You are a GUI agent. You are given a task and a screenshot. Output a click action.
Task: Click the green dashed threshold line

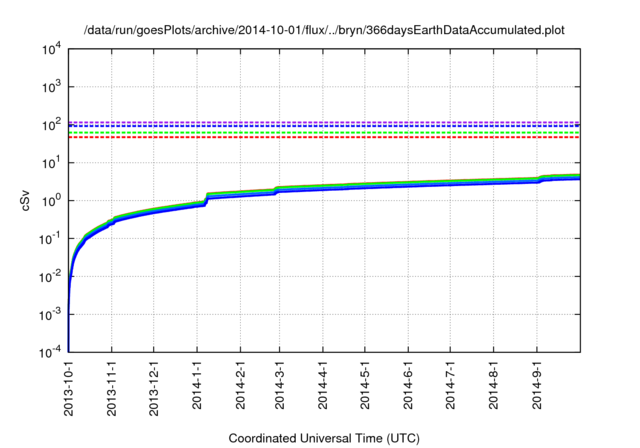pos(324,133)
